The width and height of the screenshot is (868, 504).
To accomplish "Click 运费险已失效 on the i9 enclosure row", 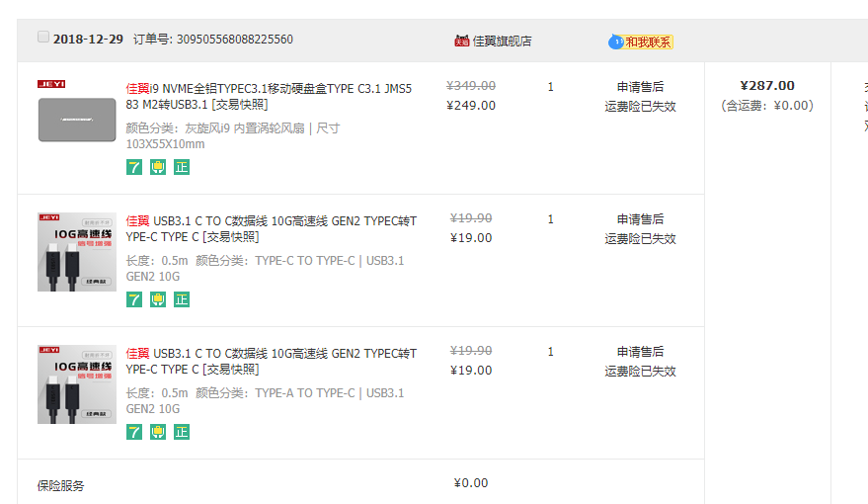I will tap(641, 107).
